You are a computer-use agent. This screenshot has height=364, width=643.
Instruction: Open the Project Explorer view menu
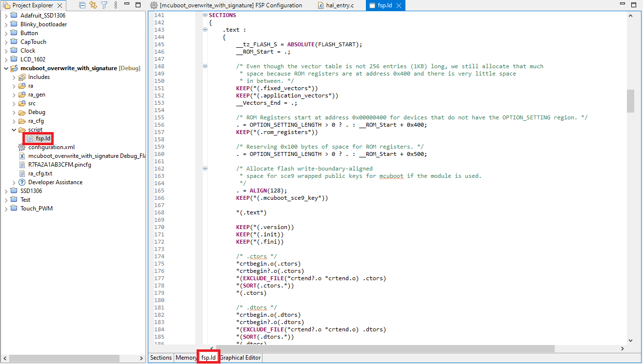pyautogui.click(x=116, y=5)
